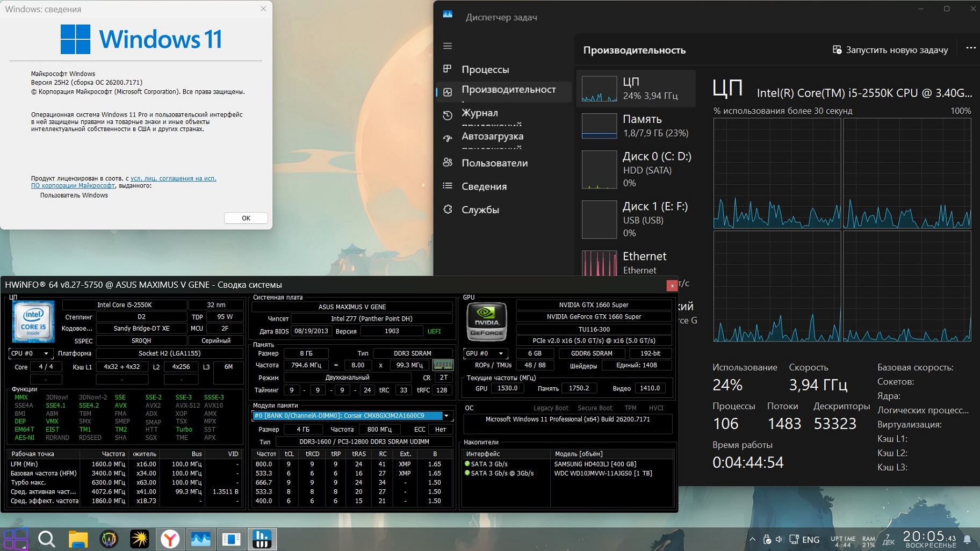Open the notification bell in the tray
The image size is (980, 551).
tap(967, 539)
